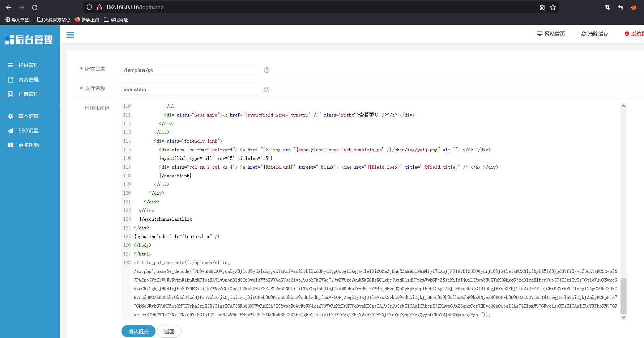Click the 文件名称 input field

pos(191,89)
